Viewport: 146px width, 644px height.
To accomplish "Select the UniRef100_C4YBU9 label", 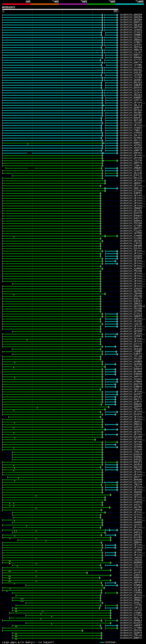I will tap(131, 550).
